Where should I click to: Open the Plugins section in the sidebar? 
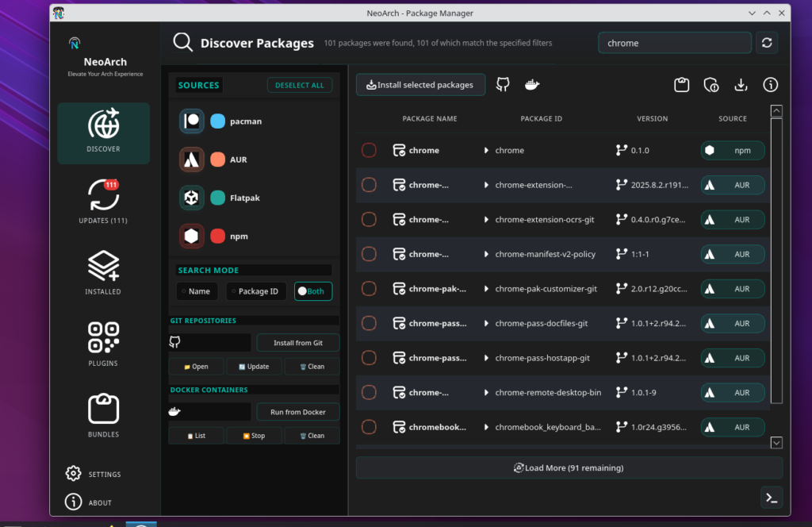click(103, 343)
